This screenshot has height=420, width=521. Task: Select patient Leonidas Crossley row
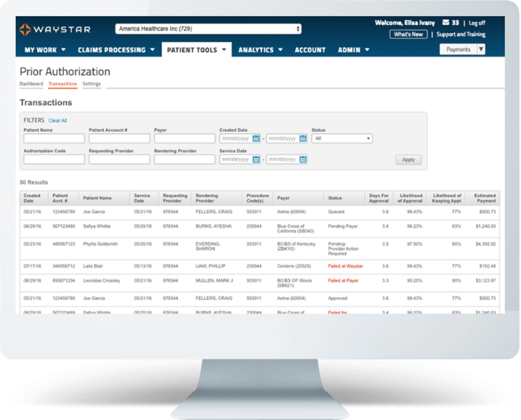(259, 283)
